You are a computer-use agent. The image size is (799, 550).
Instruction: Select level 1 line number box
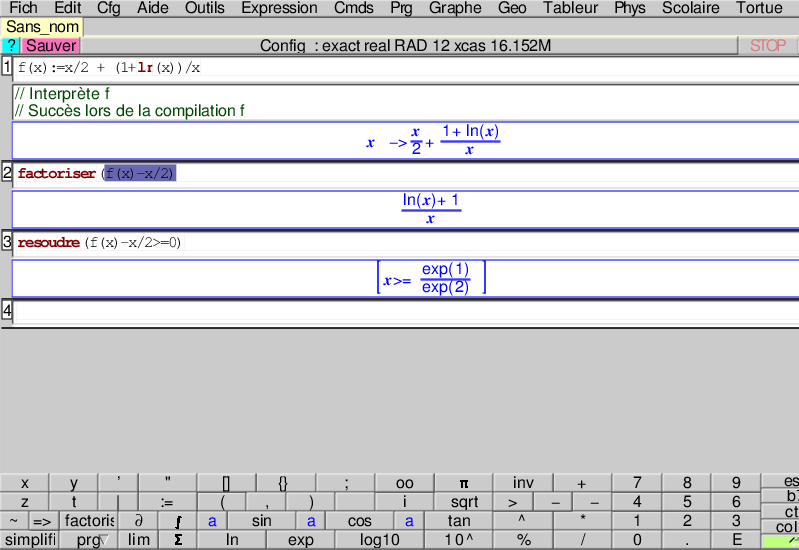click(7, 67)
